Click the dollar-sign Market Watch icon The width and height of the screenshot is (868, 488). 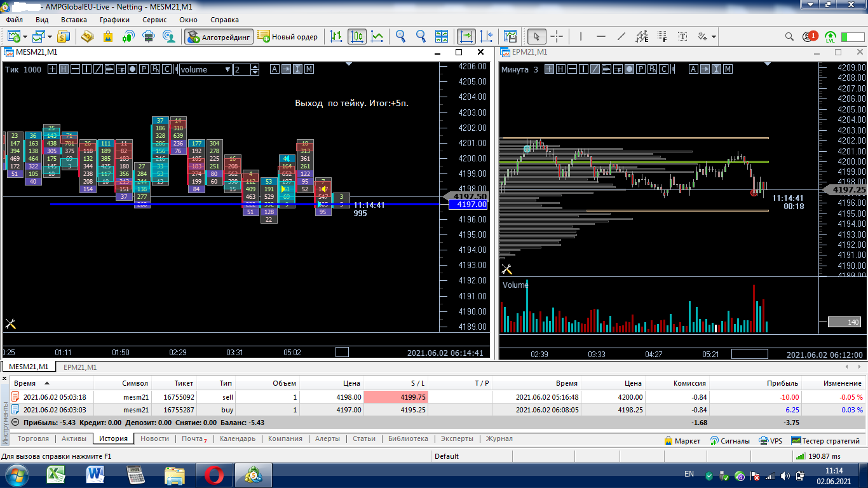65,36
